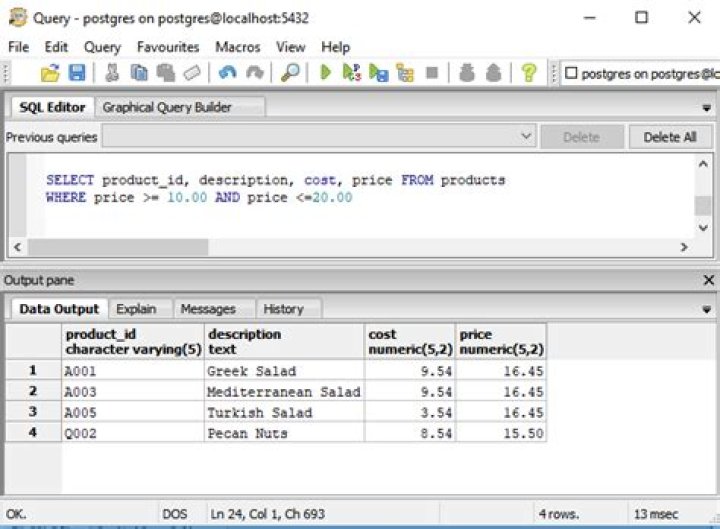Switch to the Messages tab
The height and width of the screenshot is (529, 720).
tap(208, 309)
